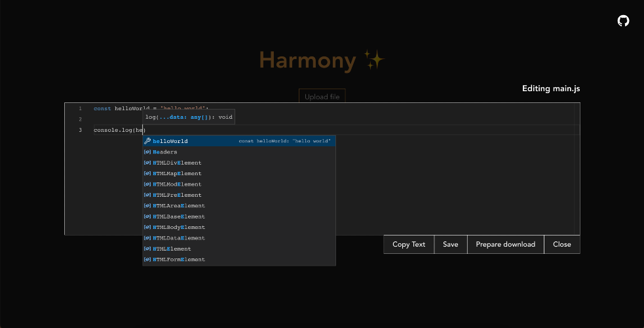Screen dimensions: 644x328
Task: Pick HTMLAreaElement from the suggestions
Action: [178, 206]
